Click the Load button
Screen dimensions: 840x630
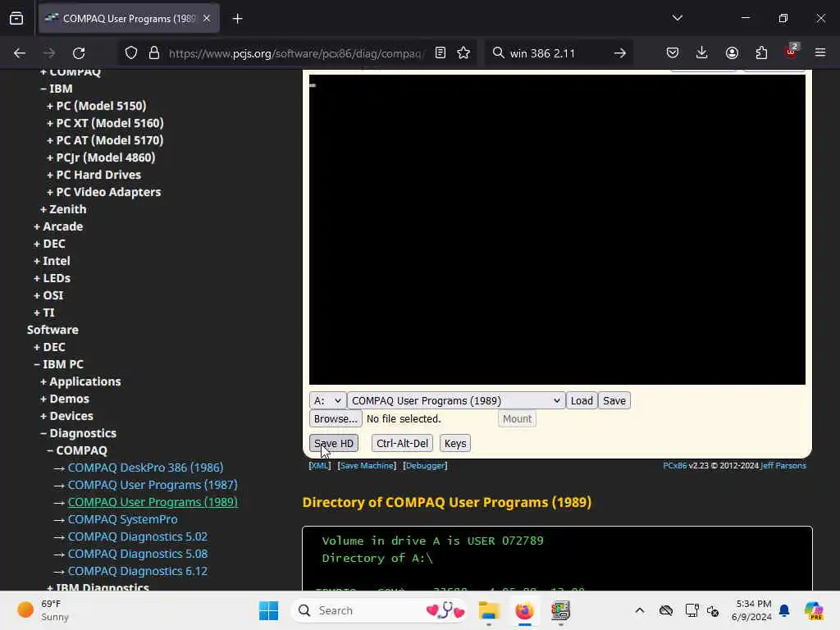(x=582, y=400)
